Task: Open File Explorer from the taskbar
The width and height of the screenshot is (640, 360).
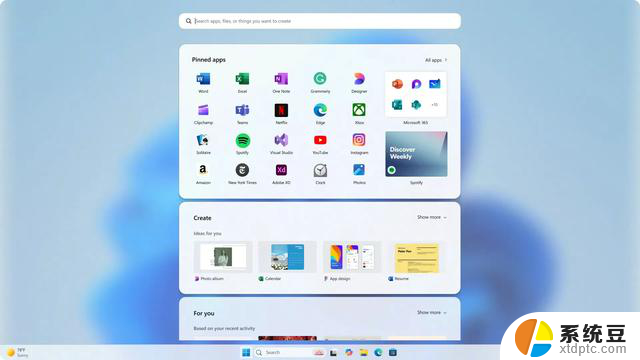Action: [x=364, y=353]
